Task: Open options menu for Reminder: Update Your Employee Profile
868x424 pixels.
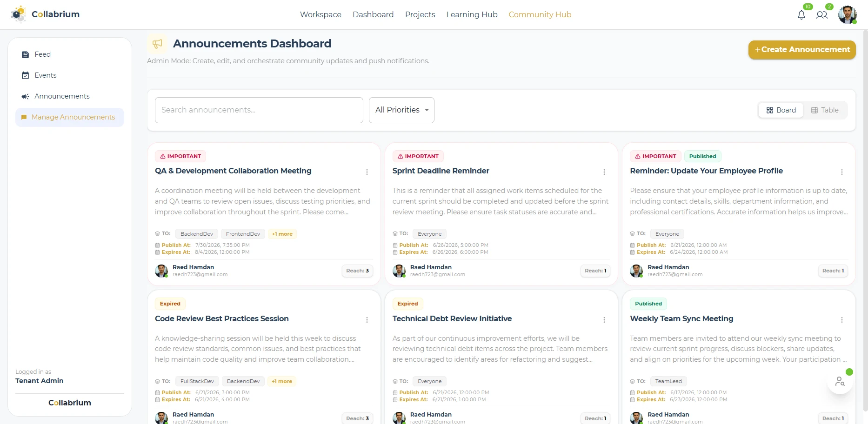Action: pos(842,172)
